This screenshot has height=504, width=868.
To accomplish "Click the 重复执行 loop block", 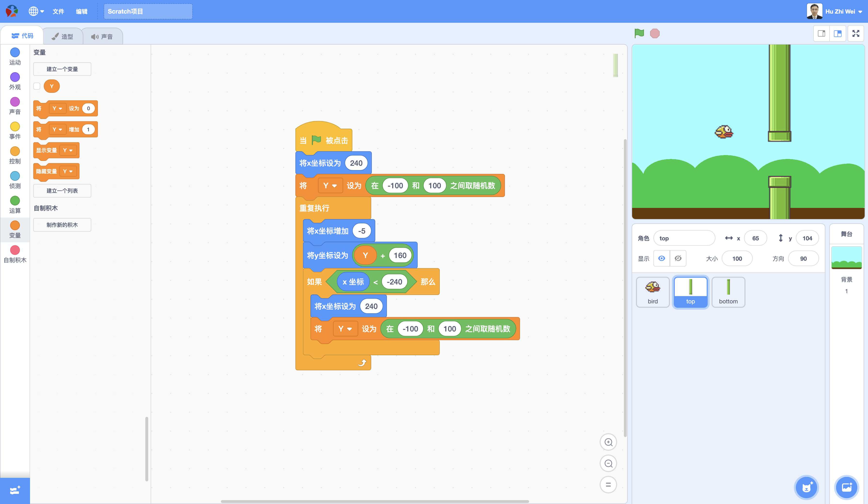I will point(314,208).
